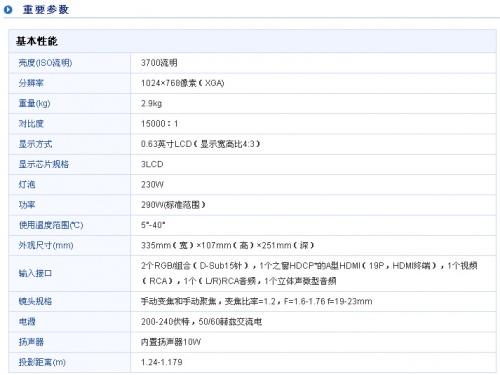500x375 pixels.
Task: Select the 重要参数 section heading
Action: 46,9
